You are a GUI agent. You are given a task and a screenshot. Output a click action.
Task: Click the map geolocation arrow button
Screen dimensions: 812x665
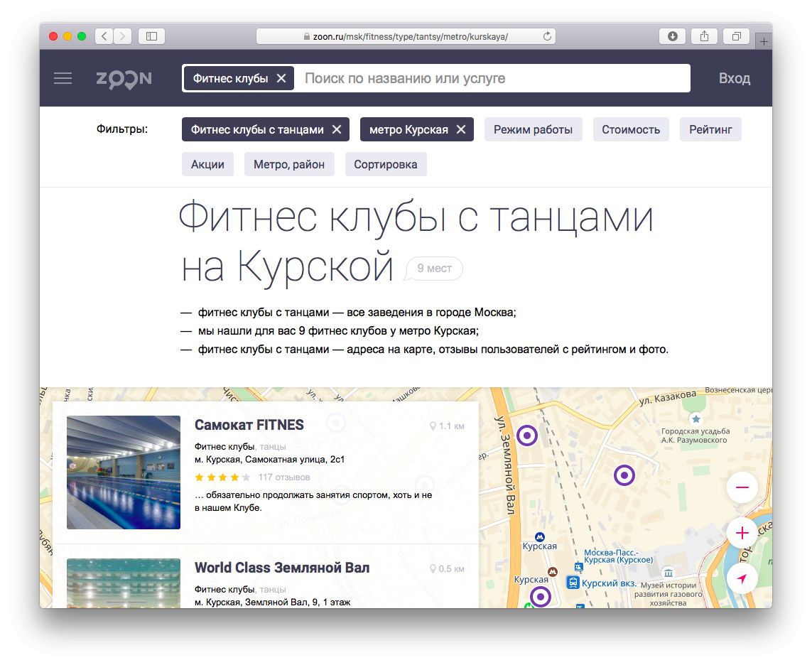pos(742,578)
